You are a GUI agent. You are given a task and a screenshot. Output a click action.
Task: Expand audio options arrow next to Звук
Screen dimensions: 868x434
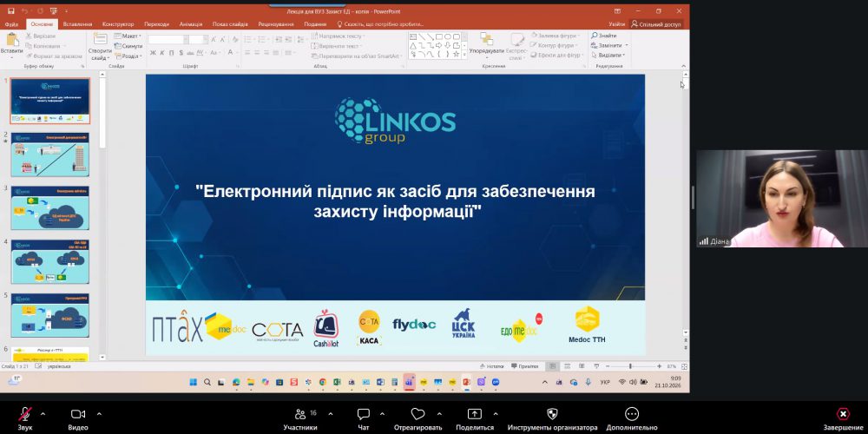point(43,413)
